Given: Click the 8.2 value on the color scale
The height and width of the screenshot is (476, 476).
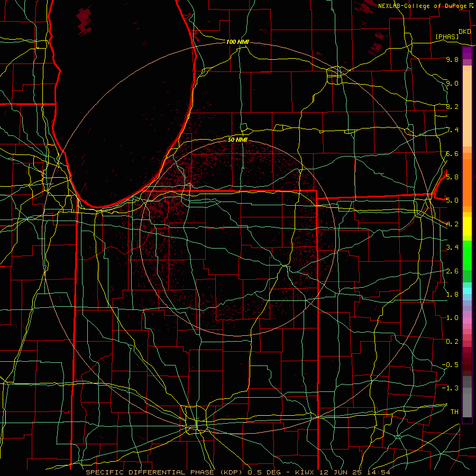Looking at the screenshot, I should point(452,107).
